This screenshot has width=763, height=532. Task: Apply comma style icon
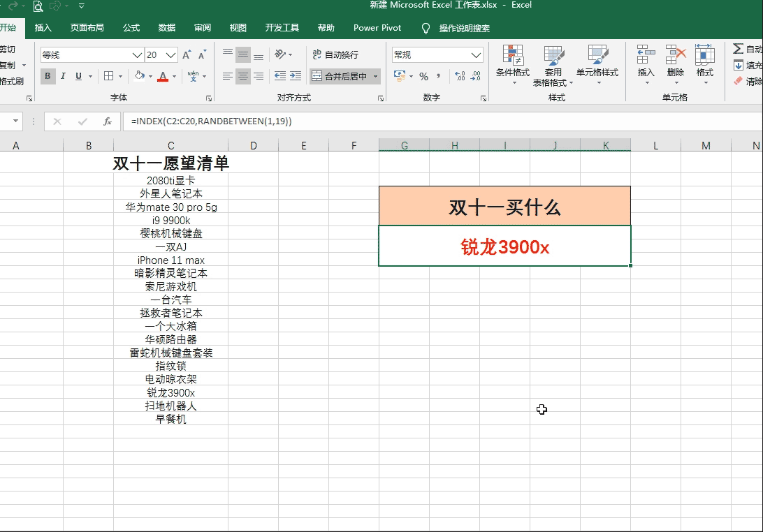coord(438,76)
